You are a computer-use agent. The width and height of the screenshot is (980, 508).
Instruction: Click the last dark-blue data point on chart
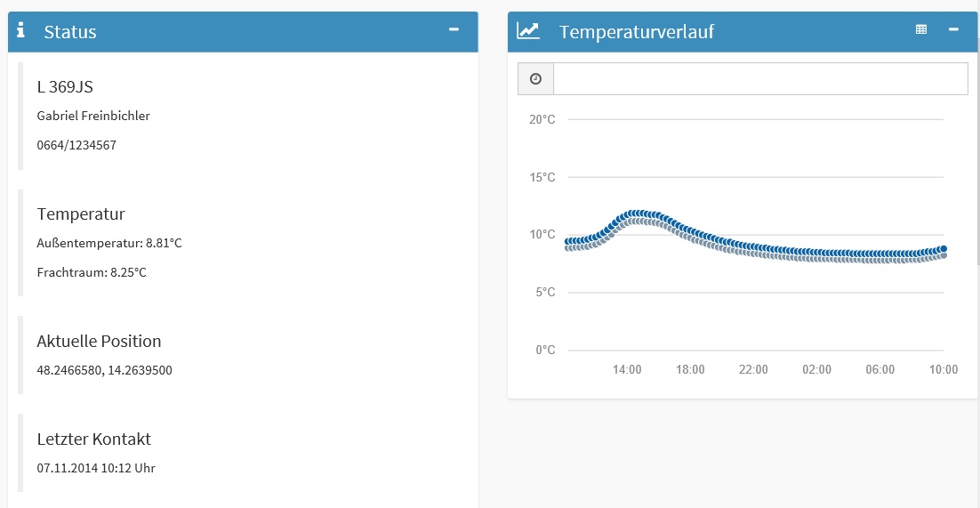(944, 249)
